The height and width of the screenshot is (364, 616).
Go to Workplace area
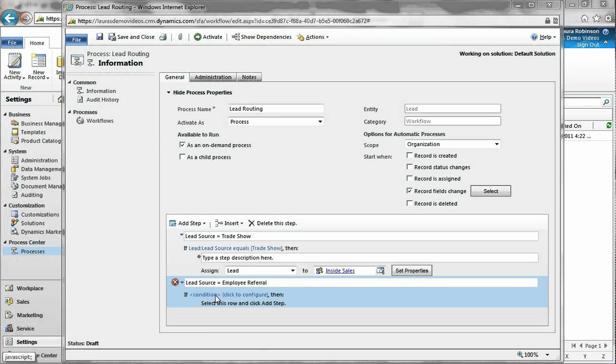pos(30,288)
